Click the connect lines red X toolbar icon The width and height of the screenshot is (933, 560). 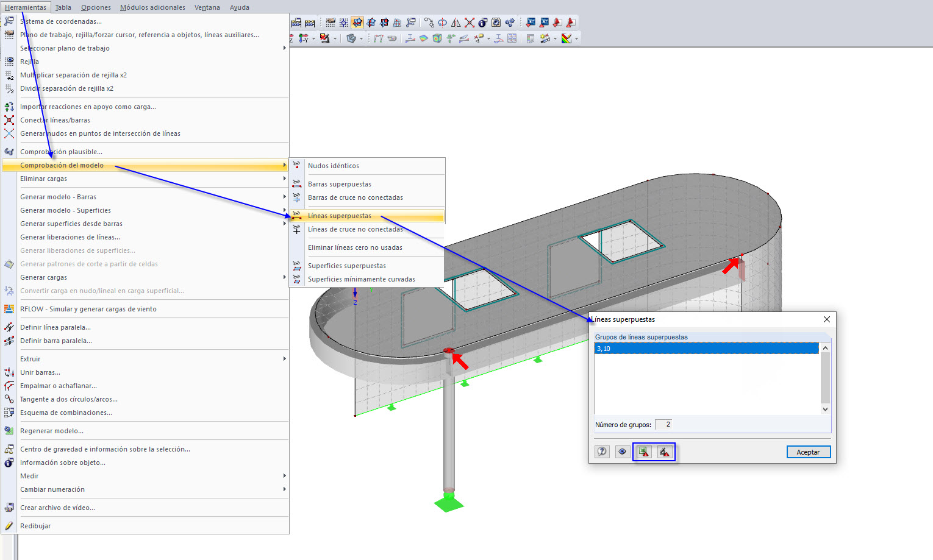coord(469,23)
